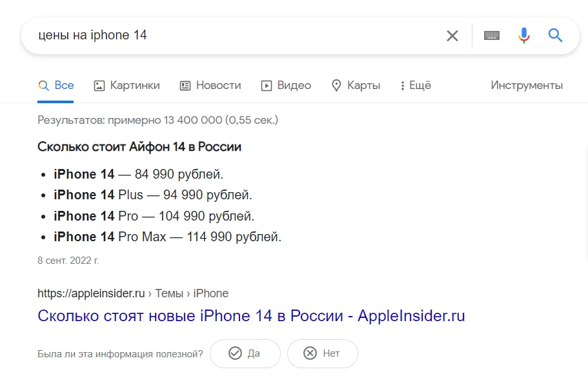Click the Video tab play icon
588x385 pixels.
click(267, 85)
